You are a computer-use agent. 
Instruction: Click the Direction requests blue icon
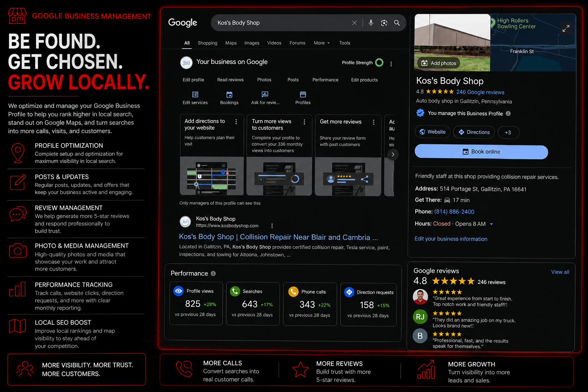[349, 292]
